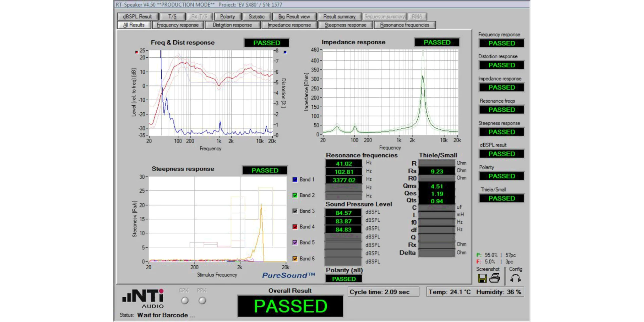This screenshot has width=644, height=322.
Task: Open the Resonance frequencies tab
Action: [405, 25]
